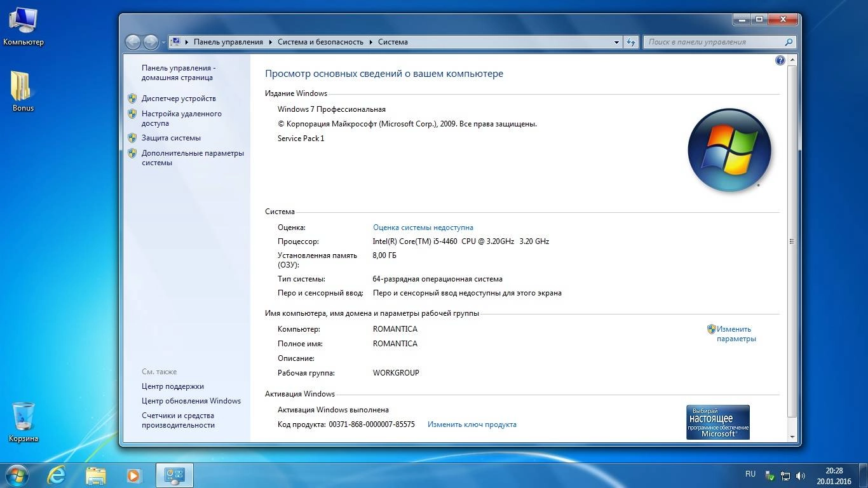Image resolution: width=868 pixels, height=488 pixels.
Task: Open Диспетчер устройств link
Action: click(x=179, y=98)
